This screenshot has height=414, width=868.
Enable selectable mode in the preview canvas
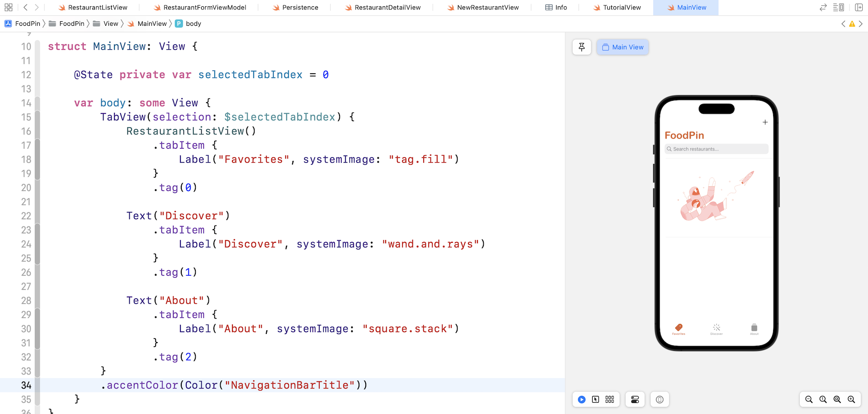point(596,400)
